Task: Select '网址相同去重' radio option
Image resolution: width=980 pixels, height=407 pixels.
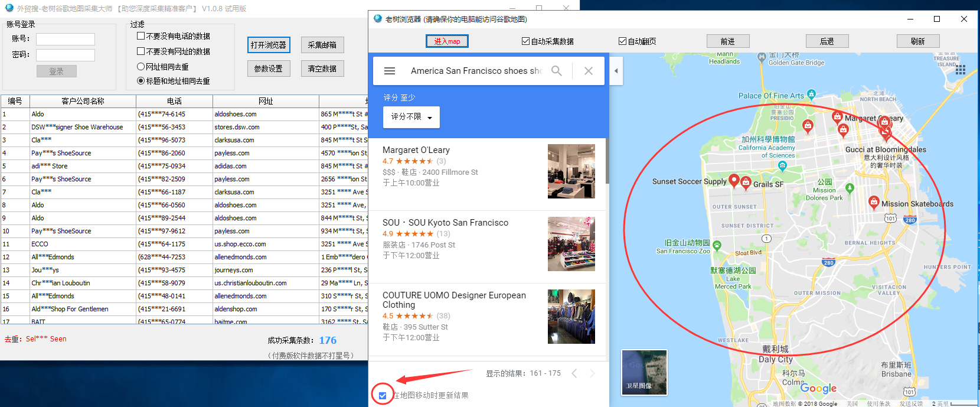Action: pyautogui.click(x=141, y=67)
